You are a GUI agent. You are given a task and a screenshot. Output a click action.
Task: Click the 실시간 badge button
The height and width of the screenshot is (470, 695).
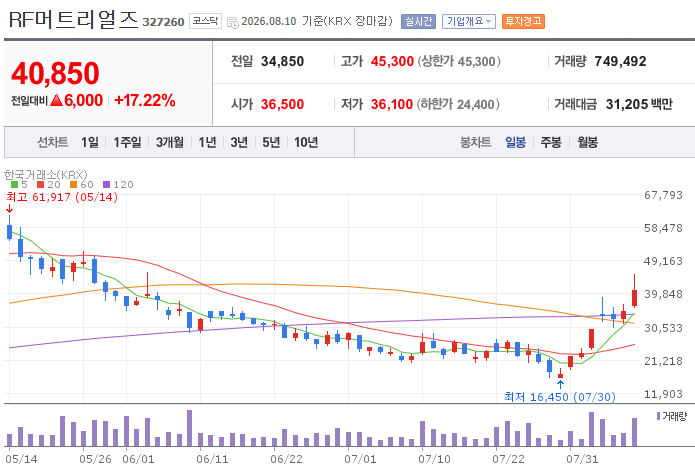point(418,21)
